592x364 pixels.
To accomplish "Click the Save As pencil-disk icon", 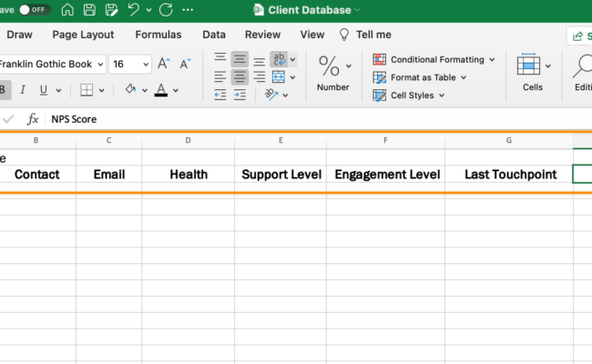I will 111,10.
